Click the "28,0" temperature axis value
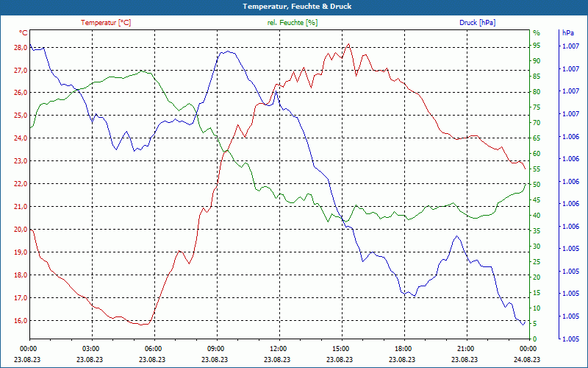 pyautogui.click(x=21, y=47)
